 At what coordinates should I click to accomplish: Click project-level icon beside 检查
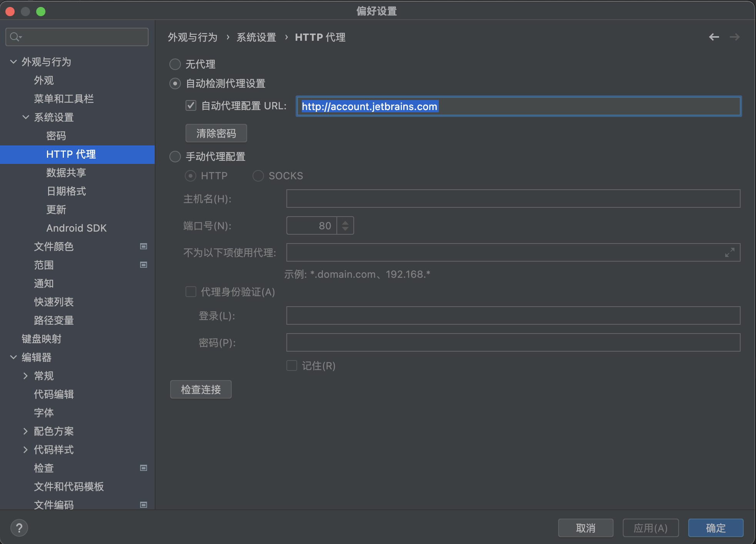(x=144, y=468)
